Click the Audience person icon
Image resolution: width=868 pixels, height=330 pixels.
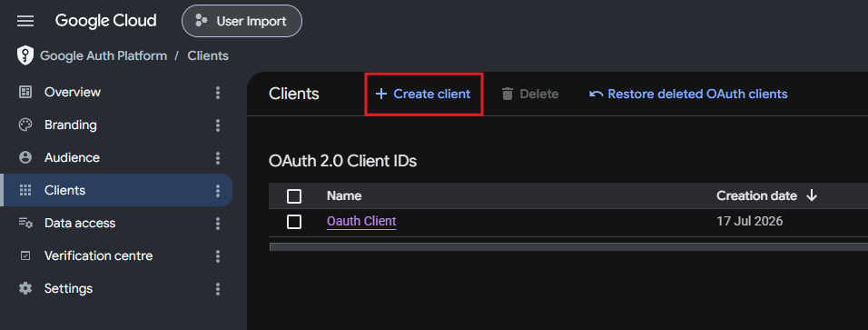pyautogui.click(x=25, y=157)
